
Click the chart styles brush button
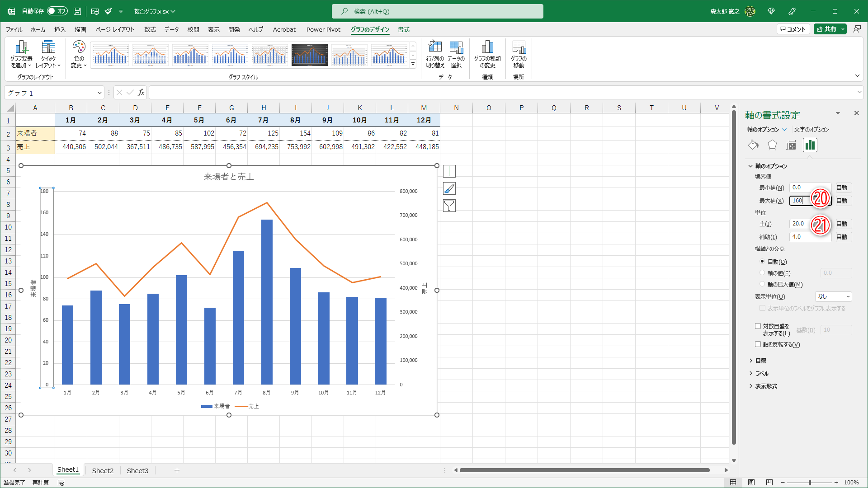click(449, 188)
